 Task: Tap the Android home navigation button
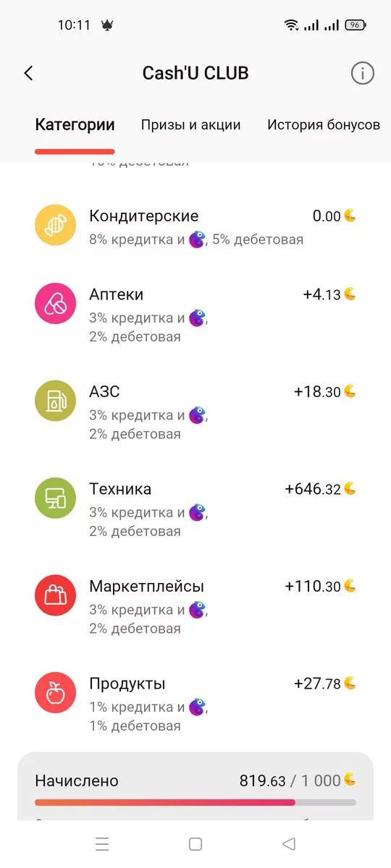pyautogui.click(x=195, y=843)
